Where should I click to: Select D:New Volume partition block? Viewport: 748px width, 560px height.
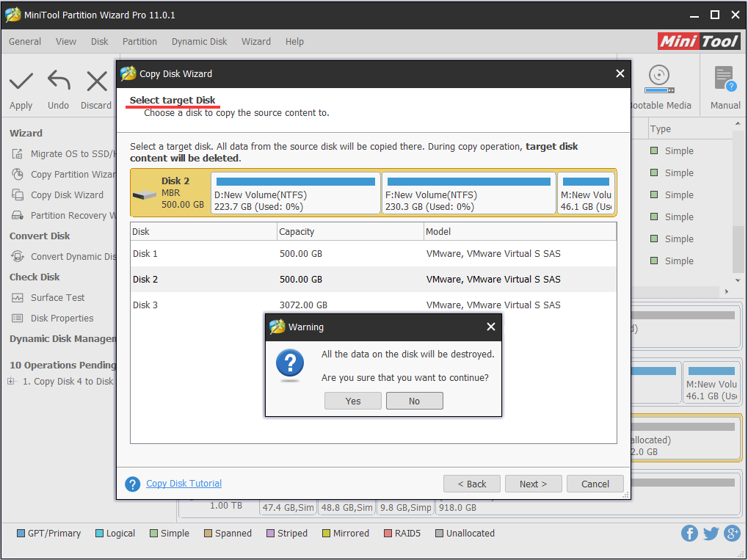[296, 193]
